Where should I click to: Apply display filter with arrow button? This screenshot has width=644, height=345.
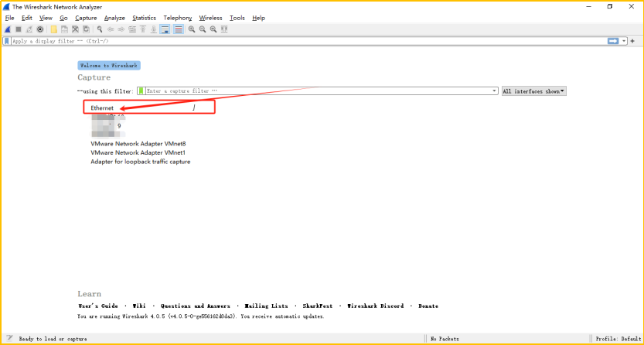pos(613,41)
